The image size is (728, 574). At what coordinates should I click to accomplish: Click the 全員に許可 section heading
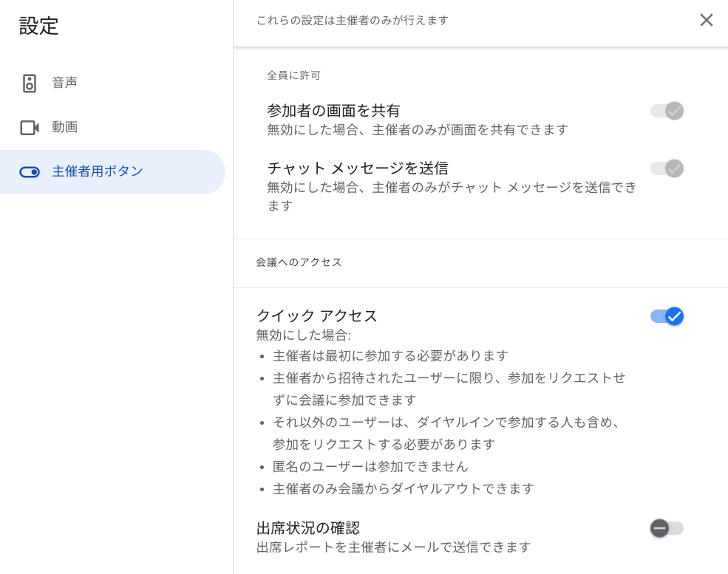293,75
